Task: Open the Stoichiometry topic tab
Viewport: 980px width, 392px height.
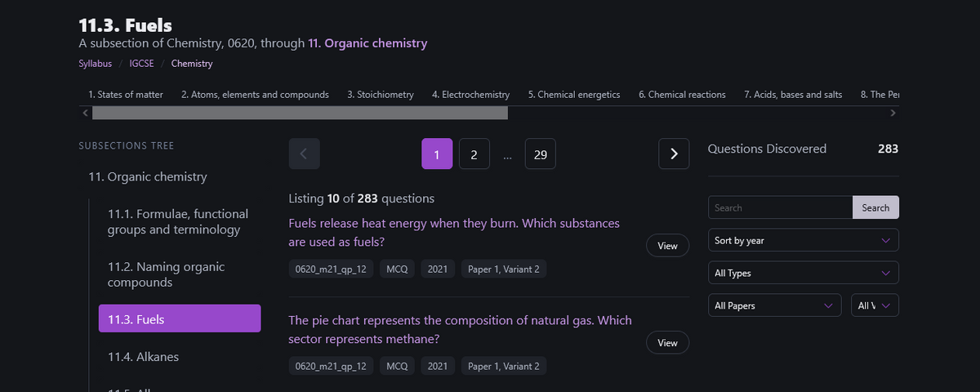Action: click(x=380, y=95)
